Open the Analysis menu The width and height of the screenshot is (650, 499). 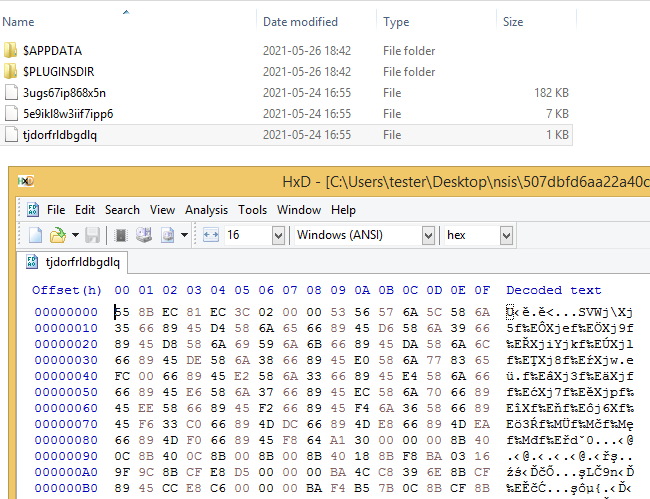pos(206,210)
